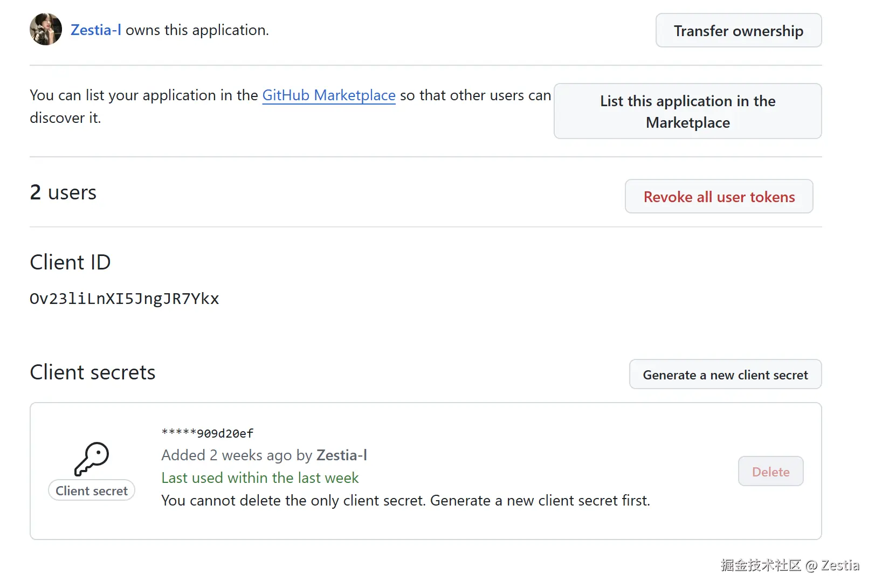Click the bold Zestia-l name in secret card
Screen dimensions: 875x588
tap(342, 455)
